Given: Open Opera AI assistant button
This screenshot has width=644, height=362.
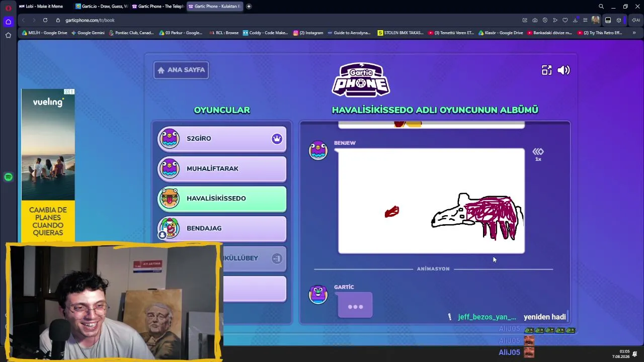Looking at the screenshot, I should pyautogui.click(x=635, y=20).
